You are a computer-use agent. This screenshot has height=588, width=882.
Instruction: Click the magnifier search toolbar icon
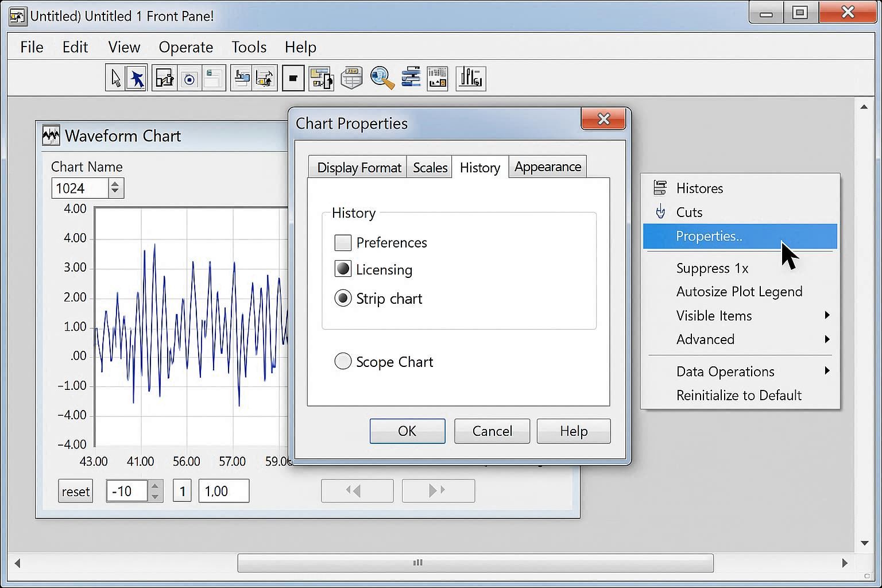point(382,77)
